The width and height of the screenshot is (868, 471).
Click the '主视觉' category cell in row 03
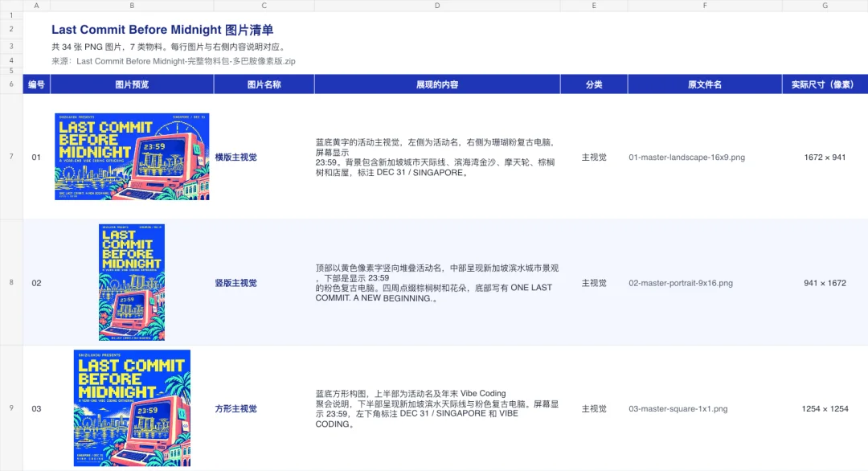click(x=594, y=408)
